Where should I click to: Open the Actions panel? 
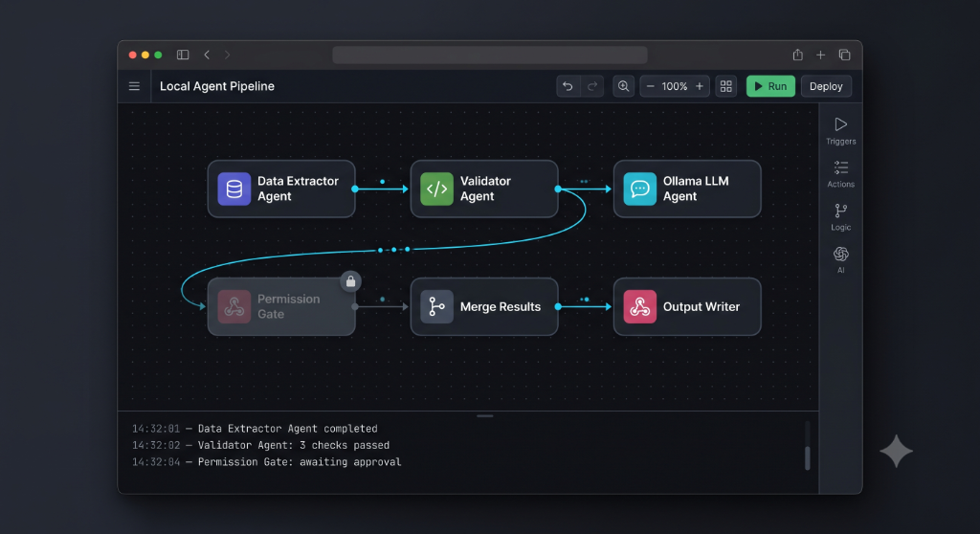(x=840, y=174)
